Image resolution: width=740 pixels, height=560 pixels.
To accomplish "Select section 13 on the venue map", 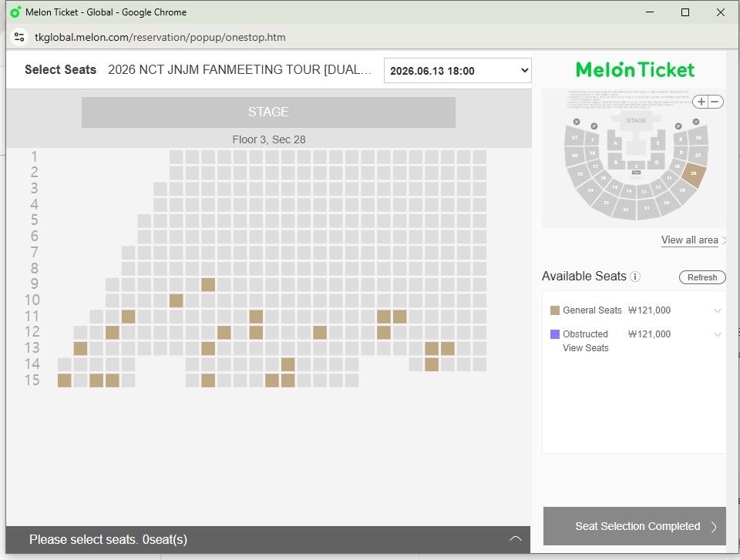I will pos(644,192).
